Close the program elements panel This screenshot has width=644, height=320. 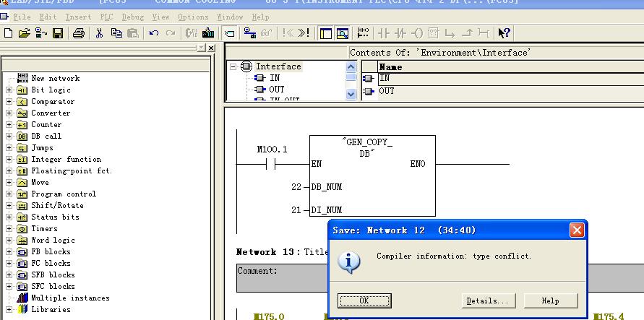click(211, 48)
